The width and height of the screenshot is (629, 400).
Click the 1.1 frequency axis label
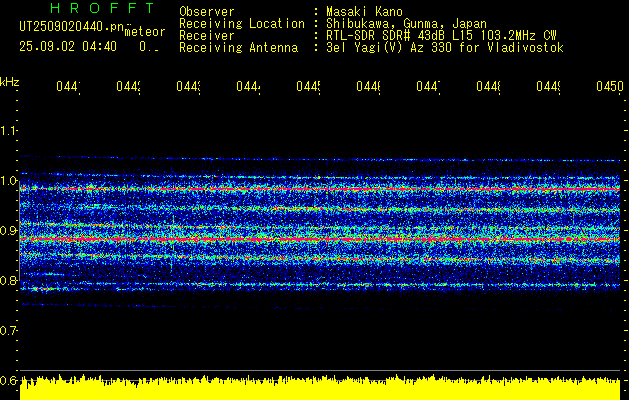click(x=8, y=131)
